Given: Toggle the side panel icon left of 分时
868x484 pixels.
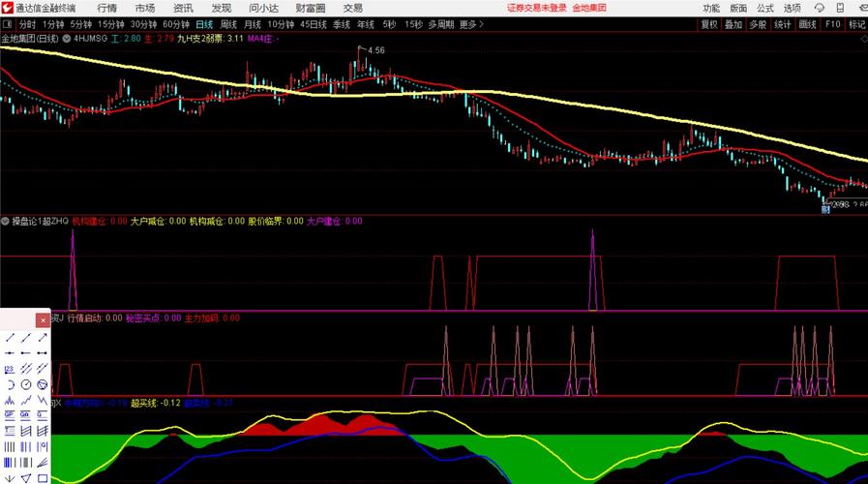Looking at the screenshot, I should 7,24.
